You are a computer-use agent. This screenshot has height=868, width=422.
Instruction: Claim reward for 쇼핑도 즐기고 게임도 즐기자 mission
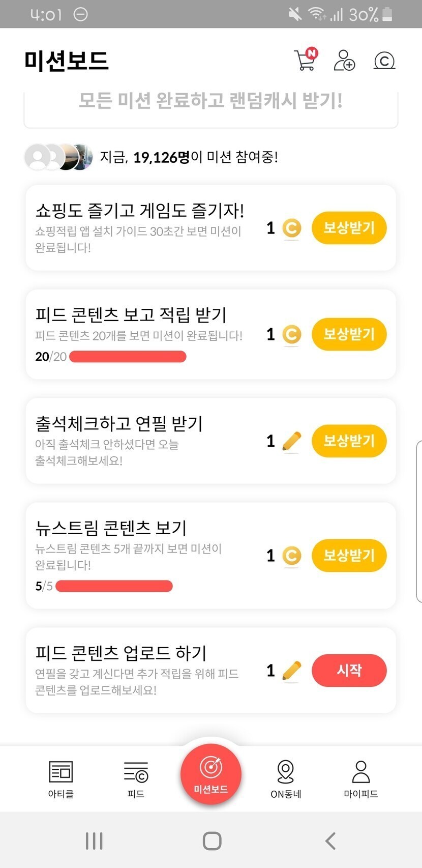coord(349,228)
